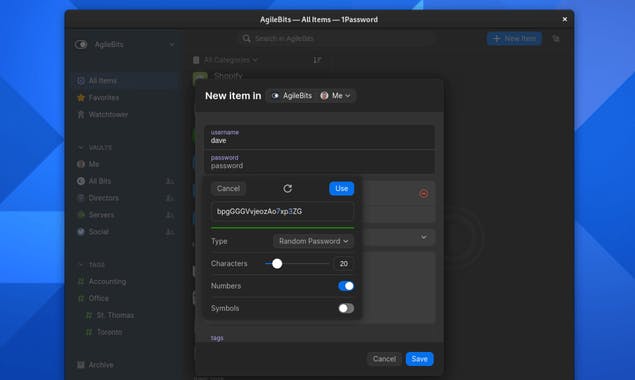Click the shared people icon beside Social
Viewport: 635px width, 380px height.
[170, 232]
